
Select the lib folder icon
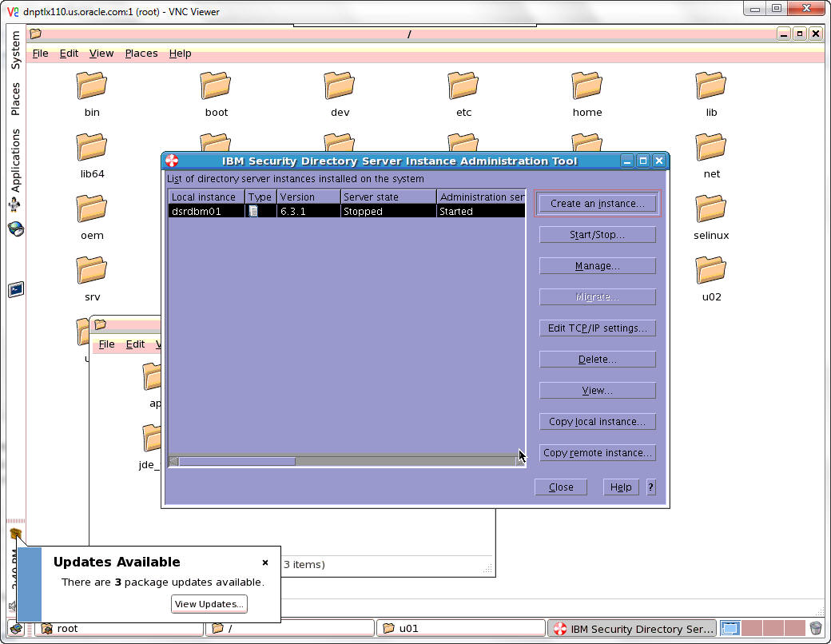tap(711, 85)
